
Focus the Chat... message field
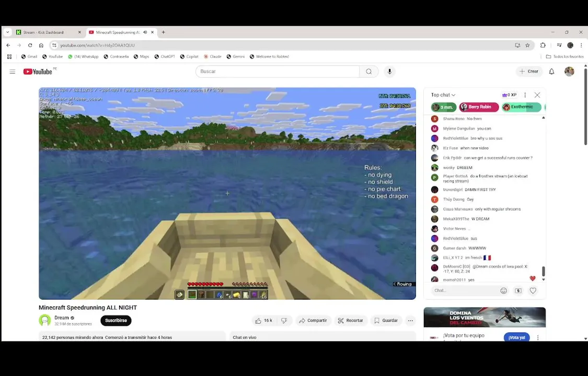tap(465, 290)
